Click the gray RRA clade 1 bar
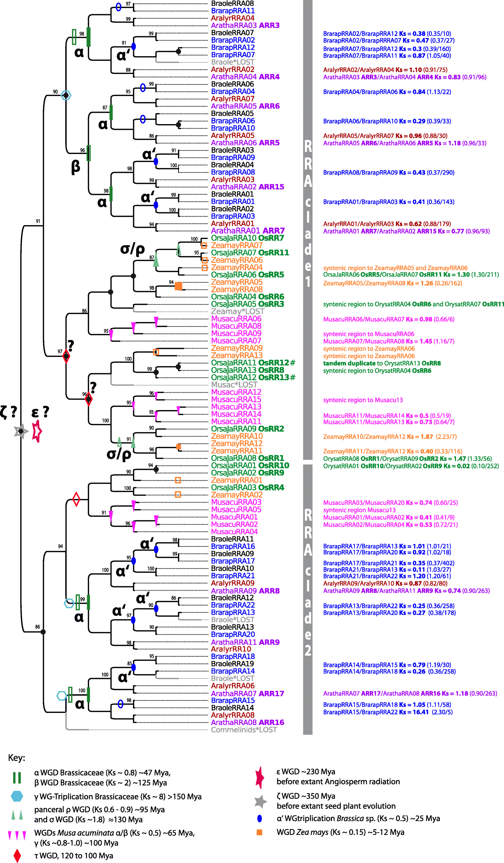The image size is (504, 863). pyautogui.click(x=308, y=229)
